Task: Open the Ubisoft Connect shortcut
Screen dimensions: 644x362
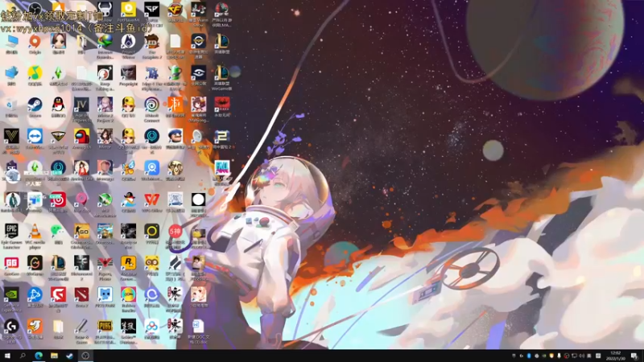Action: (x=151, y=105)
